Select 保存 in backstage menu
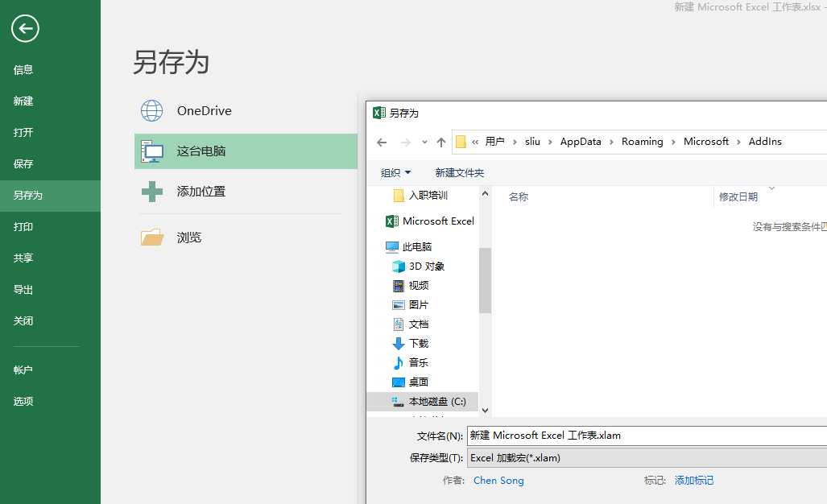827x504 pixels. [50, 164]
